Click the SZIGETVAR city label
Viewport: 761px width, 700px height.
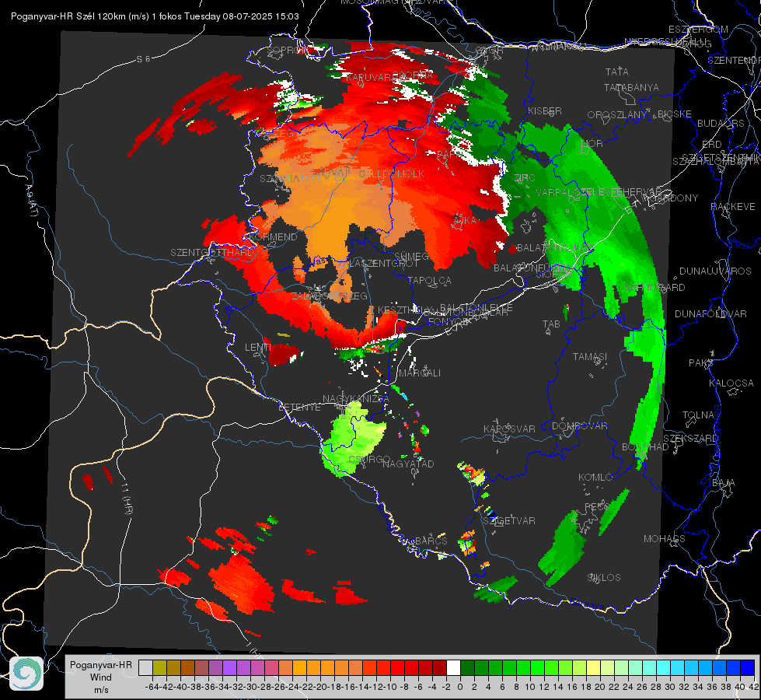click(509, 521)
